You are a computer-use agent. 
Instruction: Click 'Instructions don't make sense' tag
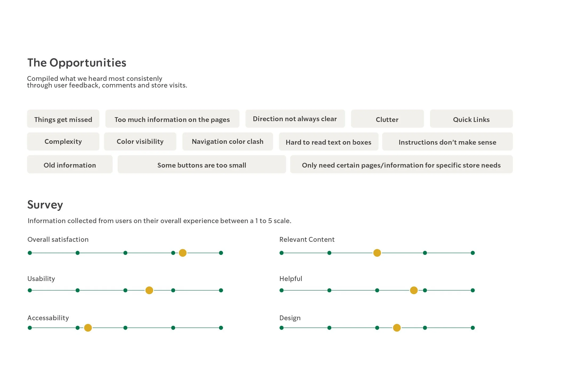tap(447, 142)
